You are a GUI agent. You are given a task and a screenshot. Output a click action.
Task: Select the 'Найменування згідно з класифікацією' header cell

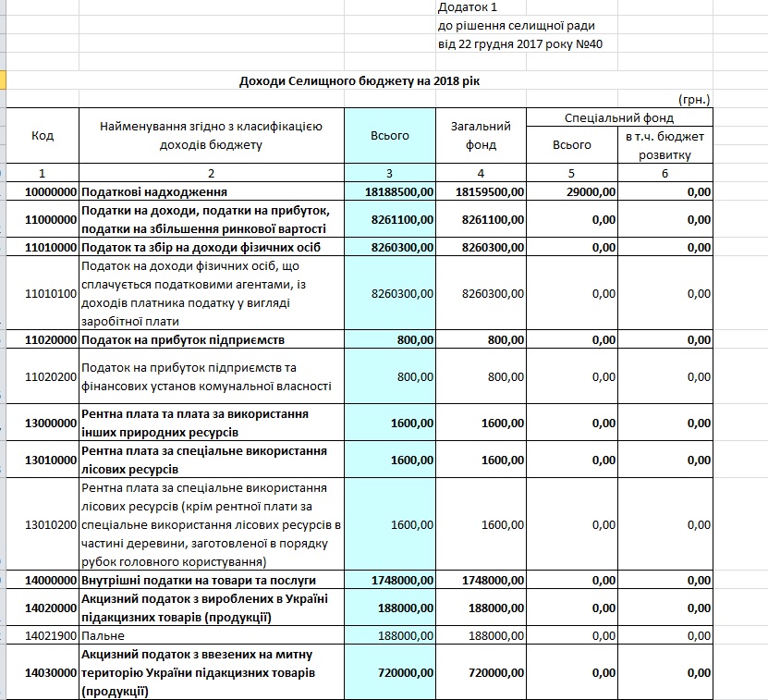point(211,135)
